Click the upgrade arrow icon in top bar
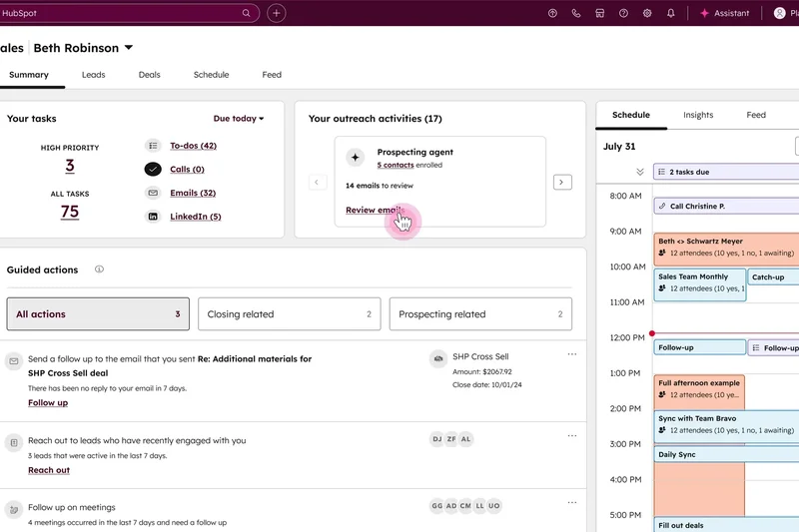799x532 pixels. point(552,14)
